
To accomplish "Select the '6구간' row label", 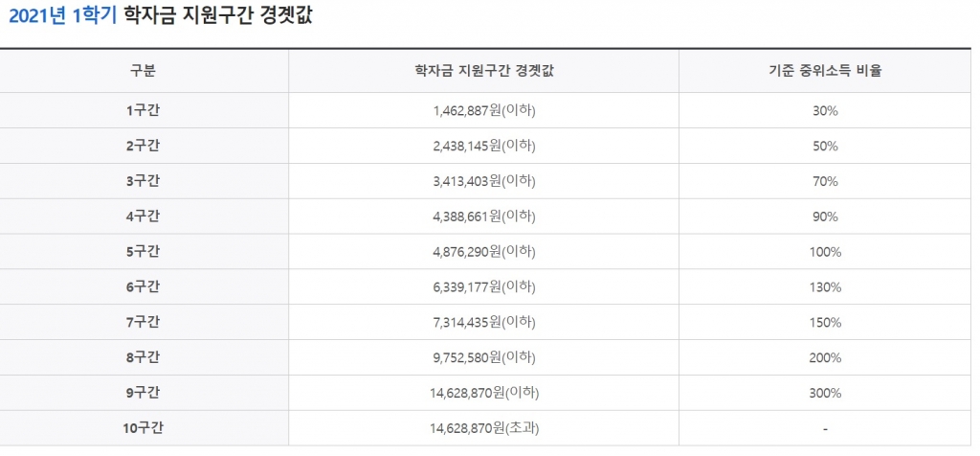I will pyautogui.click(x=144, y=287).
